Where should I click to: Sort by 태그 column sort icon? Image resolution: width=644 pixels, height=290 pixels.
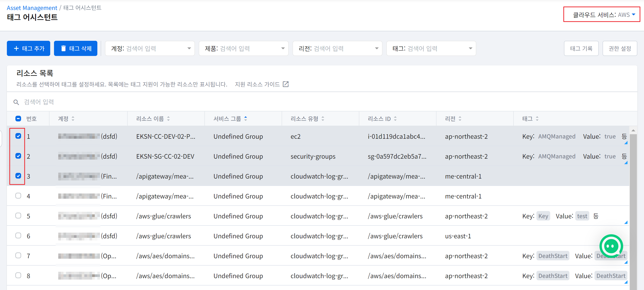coord(537,119)
